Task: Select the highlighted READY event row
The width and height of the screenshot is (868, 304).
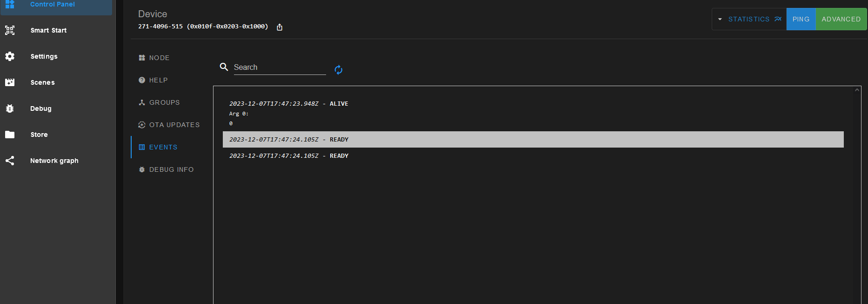Action: (533, 140)
